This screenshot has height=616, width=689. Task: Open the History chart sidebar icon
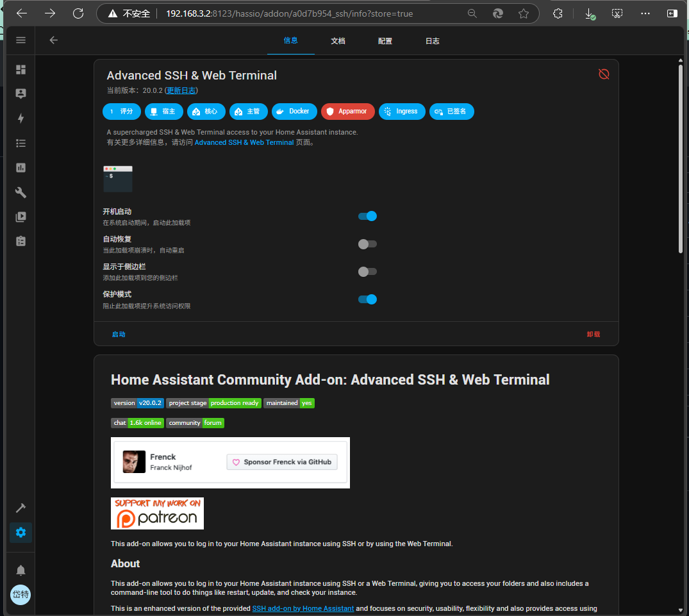(x=21, y=167)
